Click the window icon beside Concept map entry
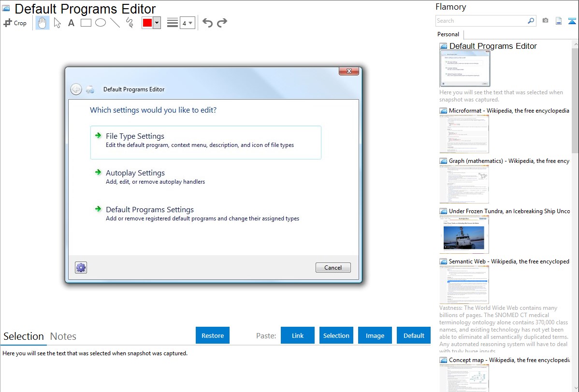Image resolution: width=579 pixels, height=392 pixels. 443,360
